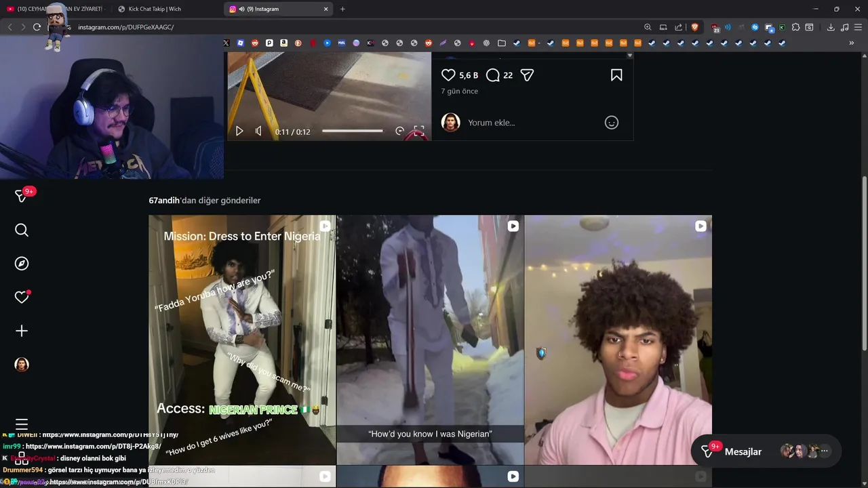The width and height of the screenshot is (868, 488).
Task: Open Mission: Dress to Enter Nigeria reel
Action: (x=242, y=340)
